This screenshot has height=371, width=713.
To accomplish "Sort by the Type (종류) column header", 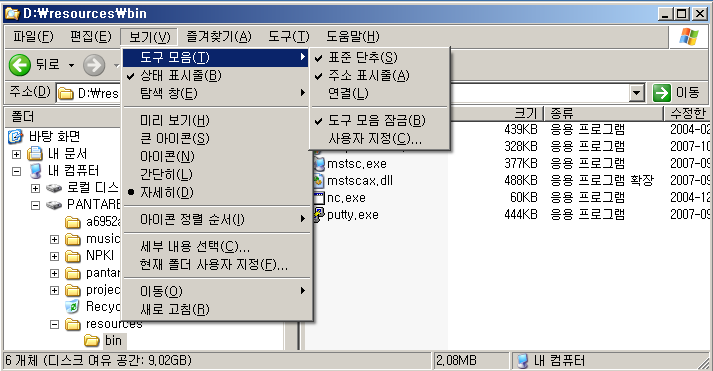I will tap(603, 113).
